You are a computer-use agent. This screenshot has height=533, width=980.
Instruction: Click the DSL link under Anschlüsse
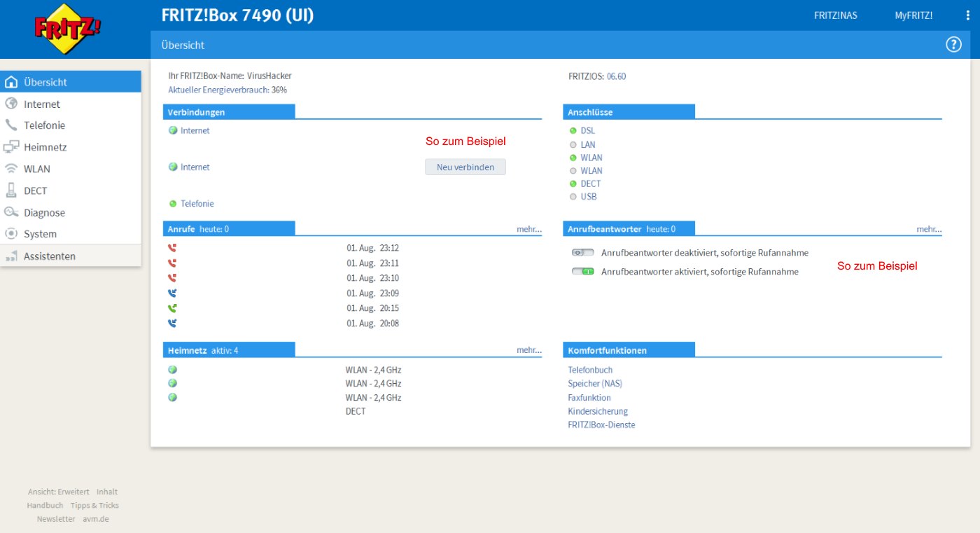pyautogui.click(x=588, y=131)
